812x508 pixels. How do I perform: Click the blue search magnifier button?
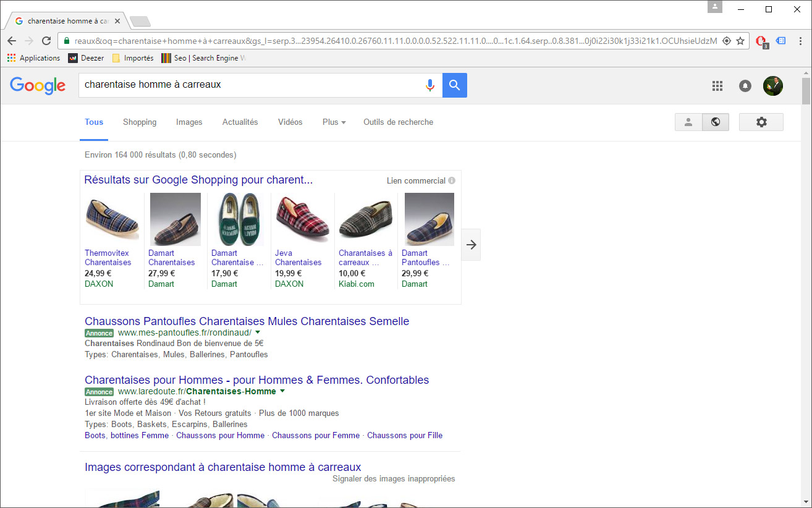455,85
